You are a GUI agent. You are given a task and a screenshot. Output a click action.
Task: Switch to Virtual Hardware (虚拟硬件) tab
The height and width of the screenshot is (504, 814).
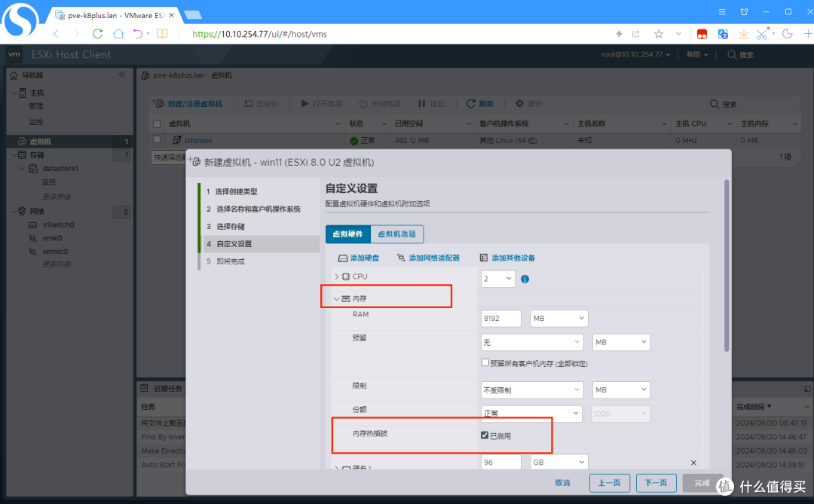pyautogui.click(x=347, y=234)
